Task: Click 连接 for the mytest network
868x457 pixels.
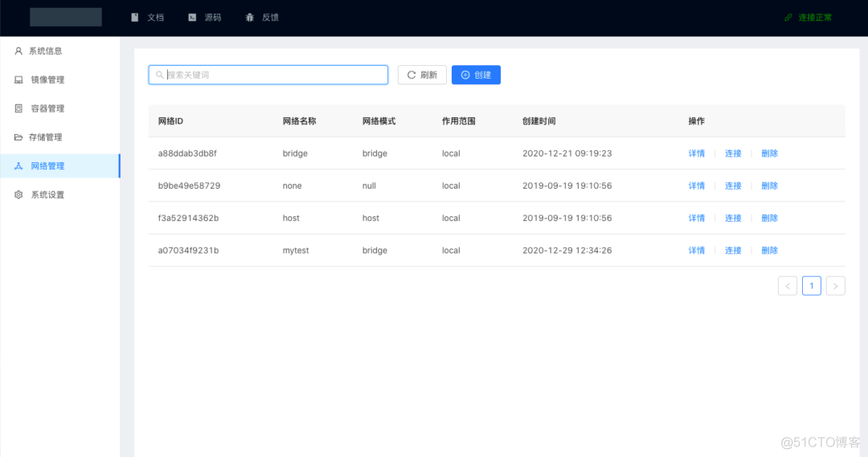Action: click(733, 251)
